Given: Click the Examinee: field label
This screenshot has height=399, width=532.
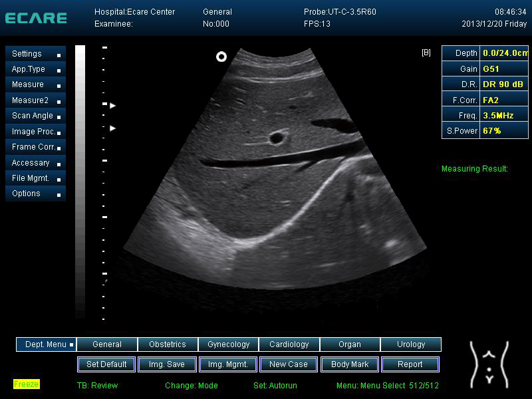Looking at the screenshot, I should tap(114, 24).
